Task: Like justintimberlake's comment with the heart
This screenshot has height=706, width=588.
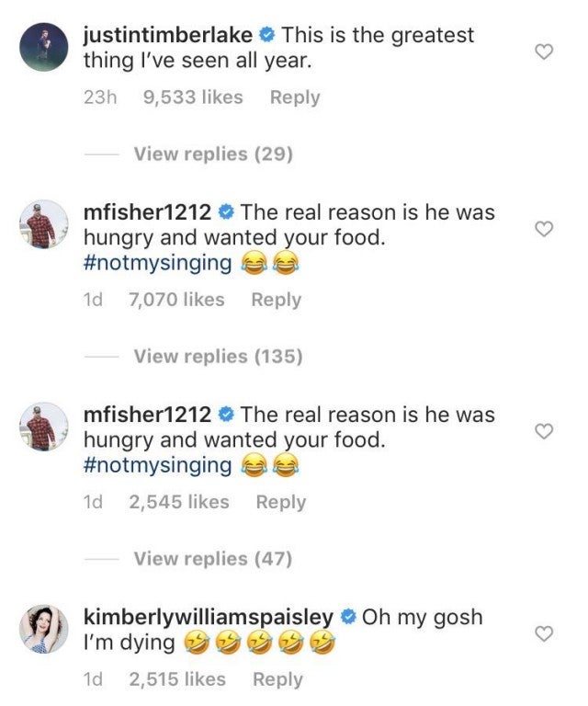Action: click(543, 53)
